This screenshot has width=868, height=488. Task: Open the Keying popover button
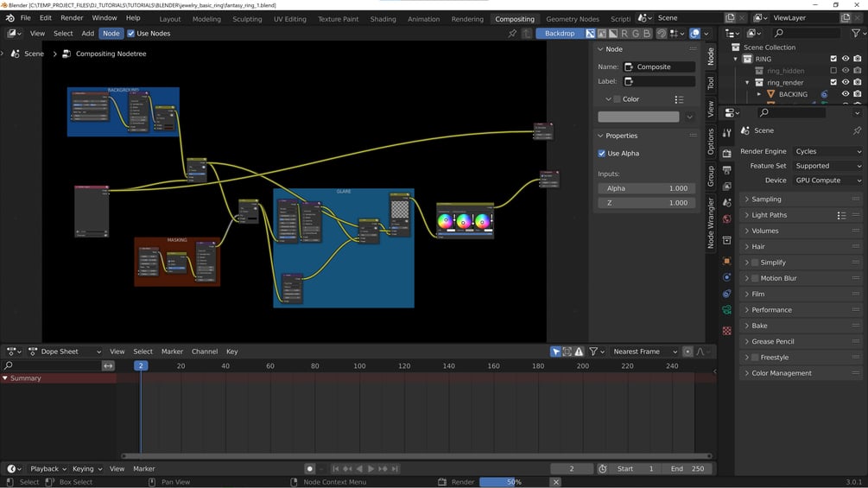pos(87,469)
